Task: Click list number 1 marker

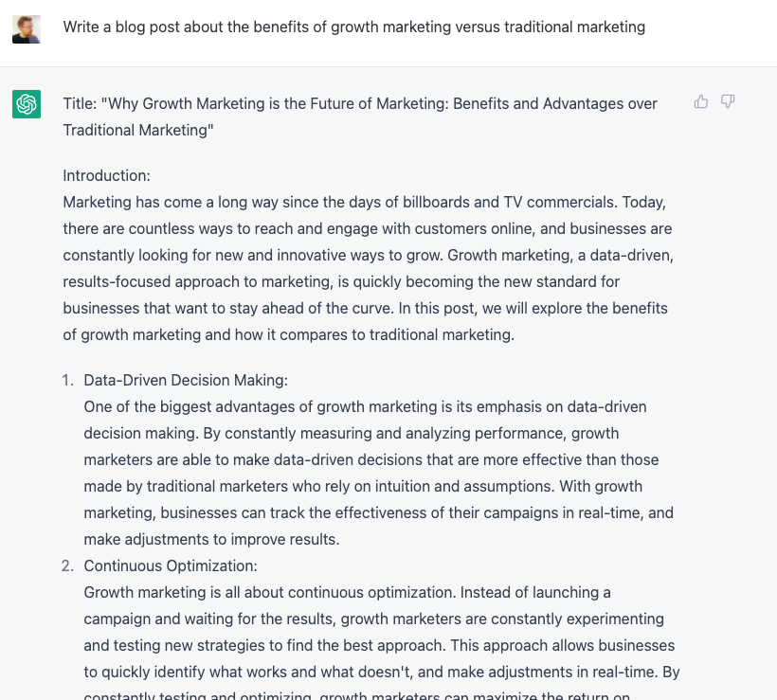Action: point(68,380)
